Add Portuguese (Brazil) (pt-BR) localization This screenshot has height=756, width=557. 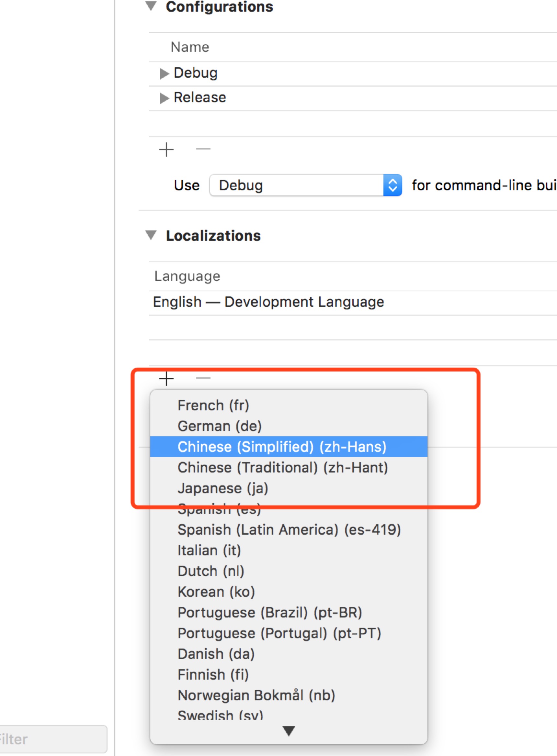coord(270,613)
